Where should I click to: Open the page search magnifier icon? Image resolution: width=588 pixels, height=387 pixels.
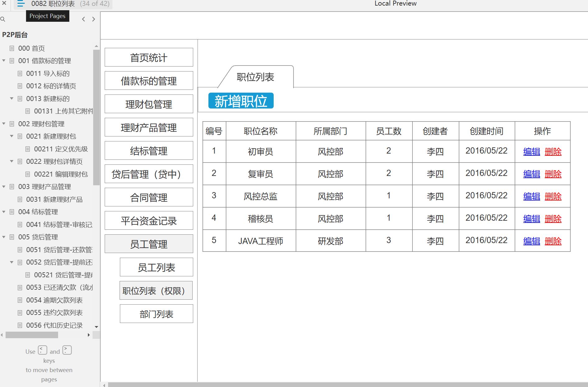point(3,19)
